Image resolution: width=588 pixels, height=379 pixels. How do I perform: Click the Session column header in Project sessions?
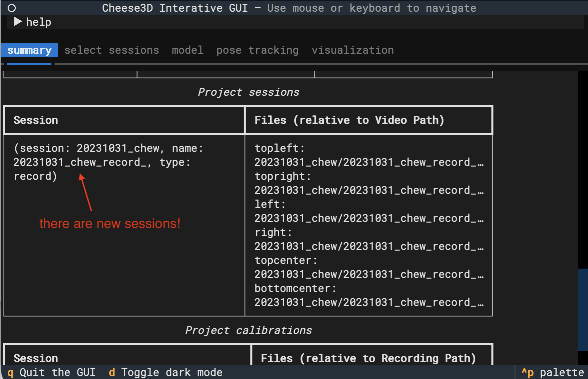(36, 120)
